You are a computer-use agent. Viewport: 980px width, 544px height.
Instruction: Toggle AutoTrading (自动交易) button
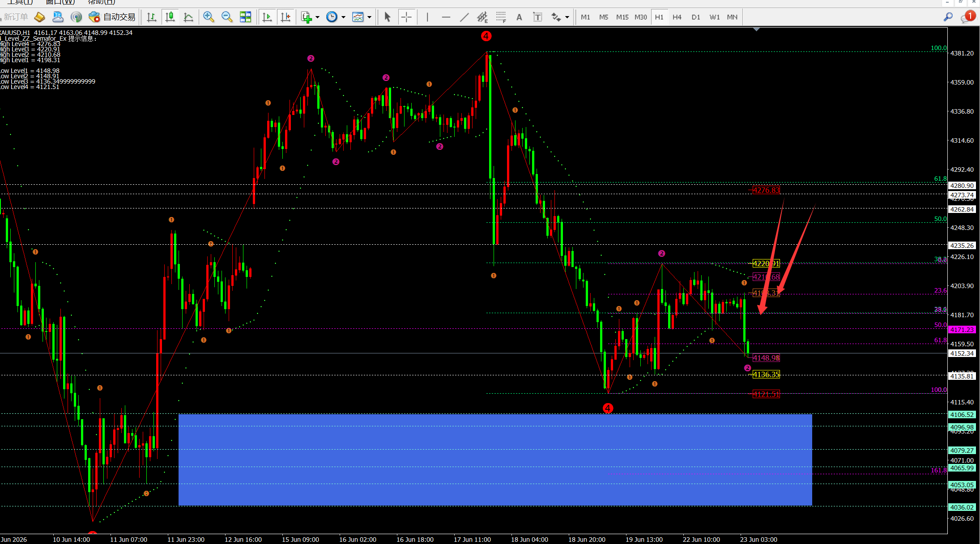pos(112,17)
